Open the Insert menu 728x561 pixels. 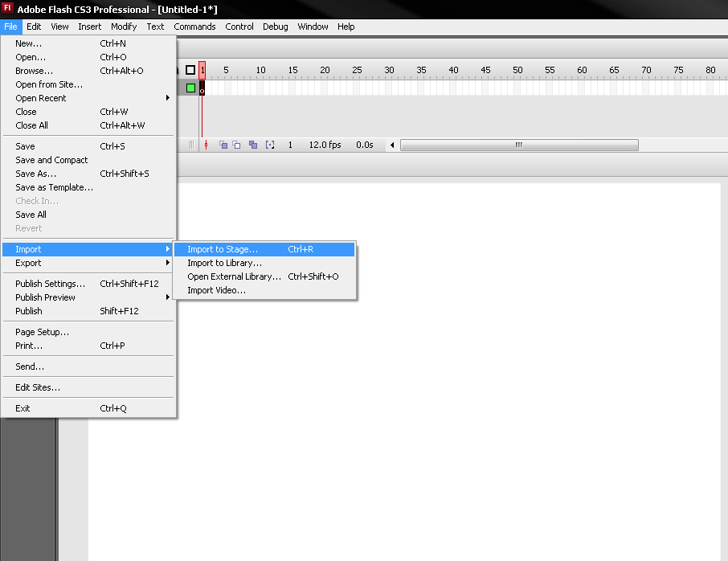tap(90, 27)
